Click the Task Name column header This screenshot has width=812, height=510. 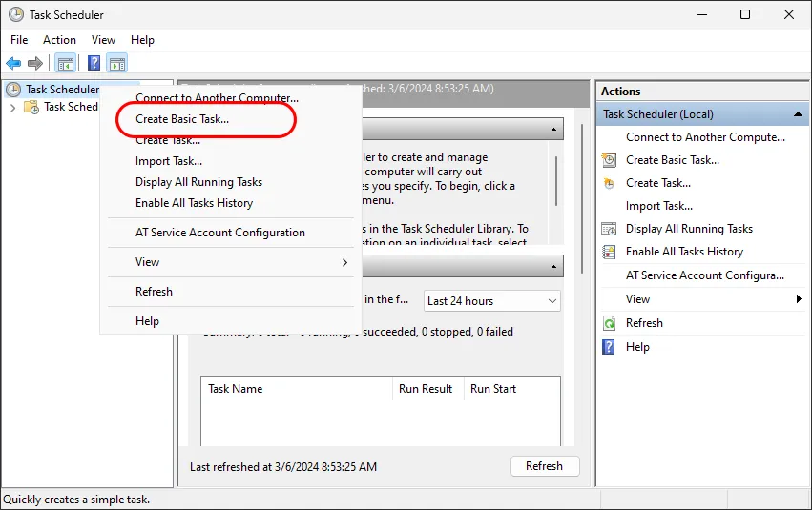(x=297, y=389)
